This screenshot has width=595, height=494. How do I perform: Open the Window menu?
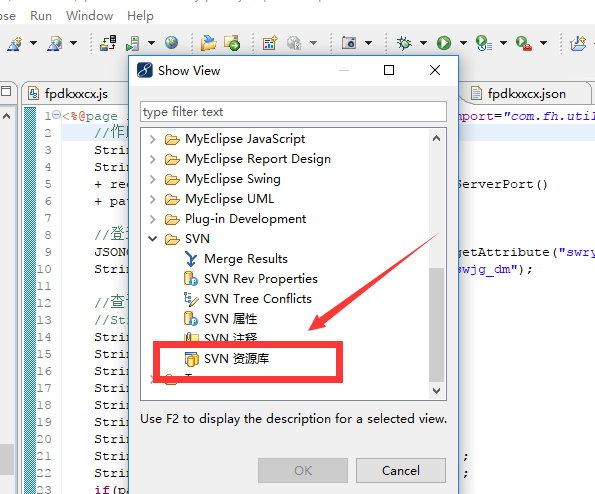click(90, 16)
